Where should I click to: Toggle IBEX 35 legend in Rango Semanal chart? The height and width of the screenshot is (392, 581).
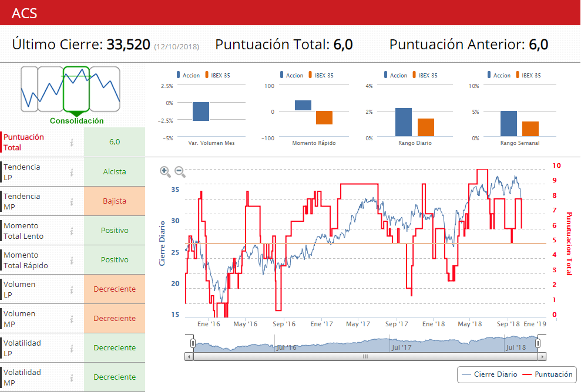(x=528, y=75)
